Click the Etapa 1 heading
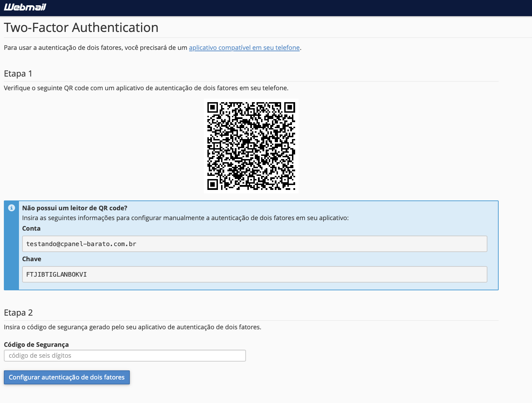Viewport: 532px width, 403px height. tap(18, 74)
